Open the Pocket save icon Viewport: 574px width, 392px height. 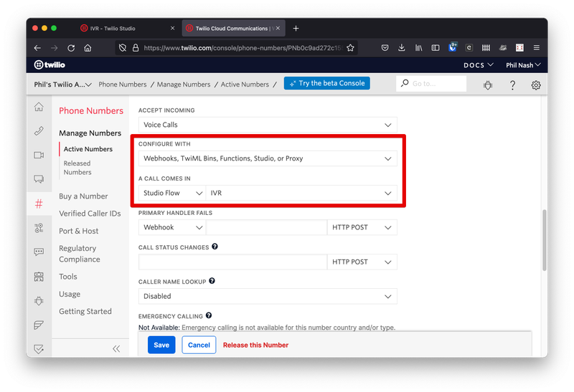click(x=385, y=47)
